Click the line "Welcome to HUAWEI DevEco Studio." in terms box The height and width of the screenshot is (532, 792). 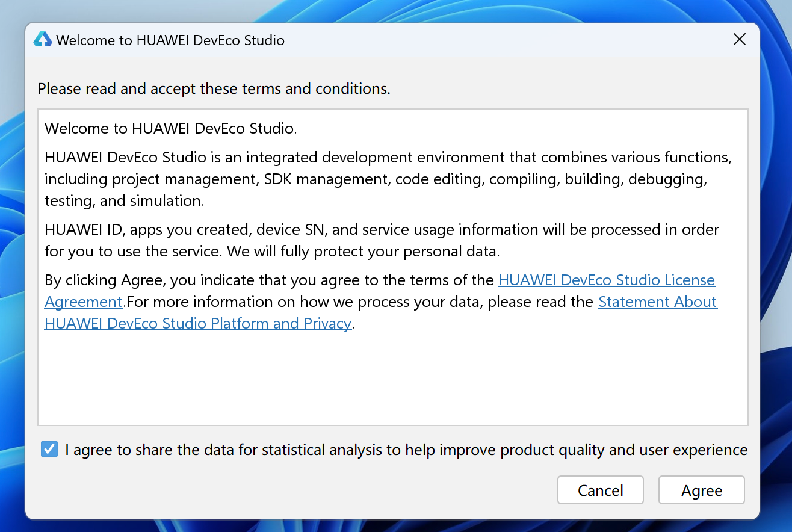pos(171,128)
